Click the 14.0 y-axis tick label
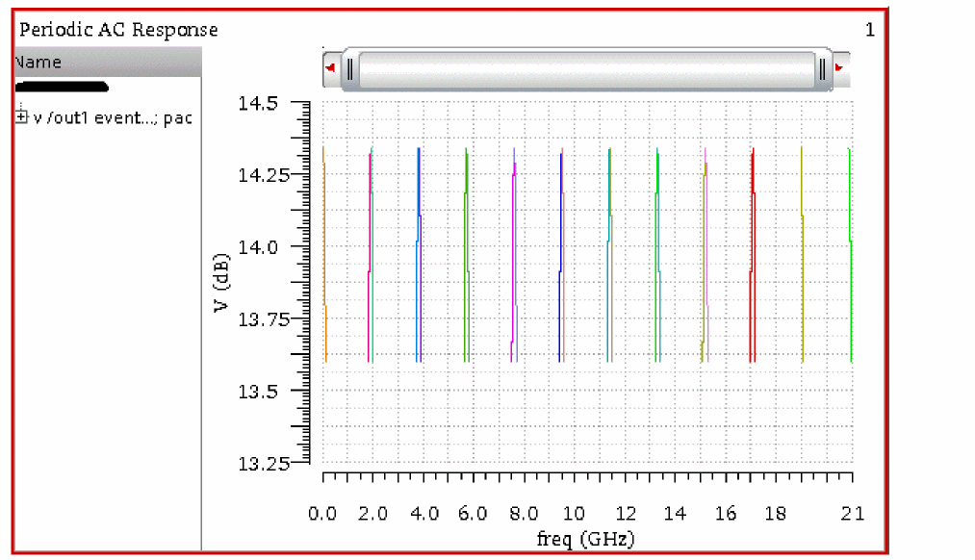The image size is (975, 560). pos(258,247)
